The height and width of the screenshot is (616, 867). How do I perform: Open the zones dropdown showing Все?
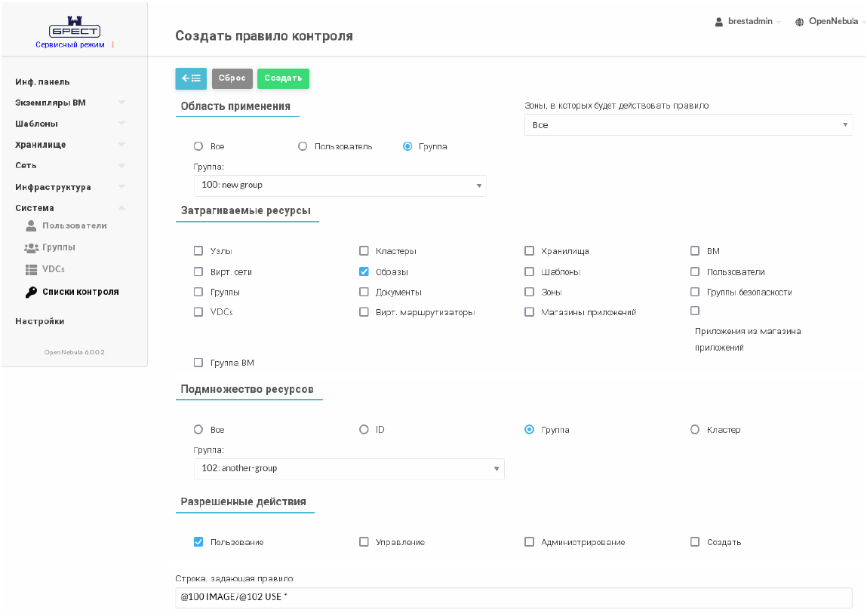click(x=688, y=125)
